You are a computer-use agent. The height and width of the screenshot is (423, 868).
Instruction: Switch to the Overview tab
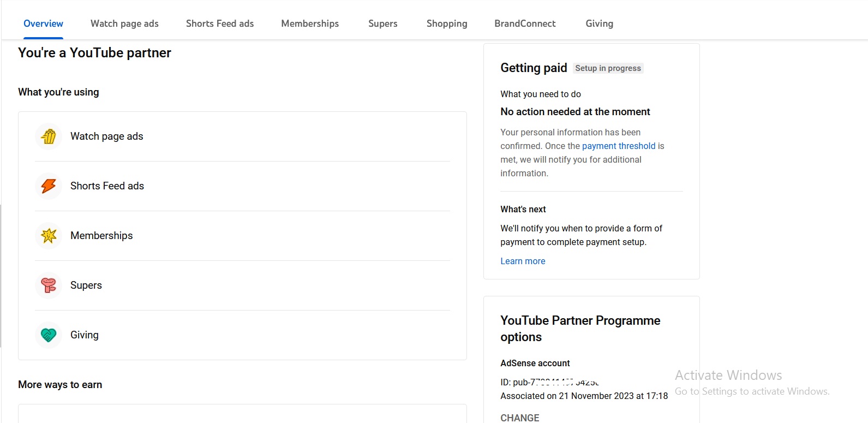[43, 23]
